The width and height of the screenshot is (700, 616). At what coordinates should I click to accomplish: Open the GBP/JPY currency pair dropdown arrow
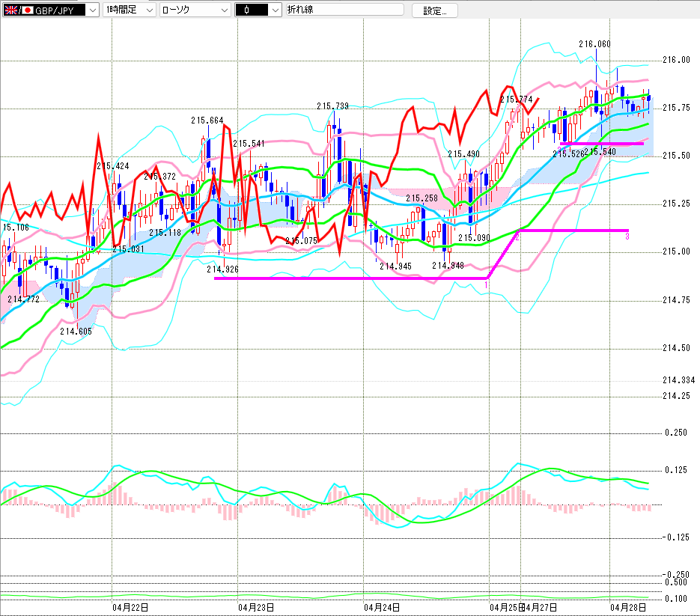click(x=91, y=10)
